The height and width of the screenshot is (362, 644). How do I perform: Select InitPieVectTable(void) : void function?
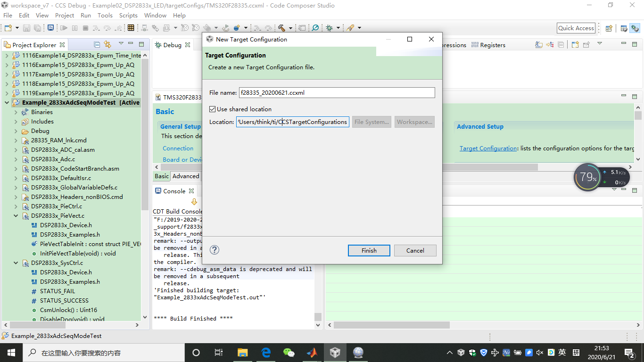(x=78, y=253)
